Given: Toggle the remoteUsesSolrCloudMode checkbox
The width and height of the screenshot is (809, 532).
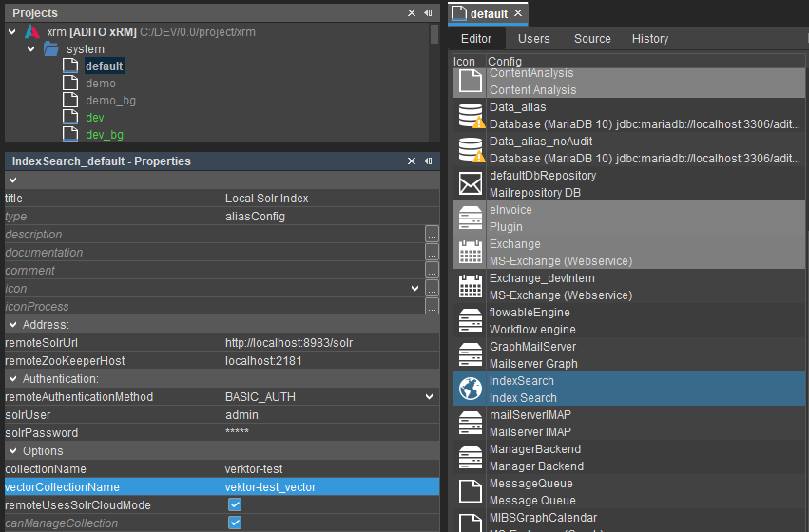Looking at the screenshot, I should pos(235,504).
